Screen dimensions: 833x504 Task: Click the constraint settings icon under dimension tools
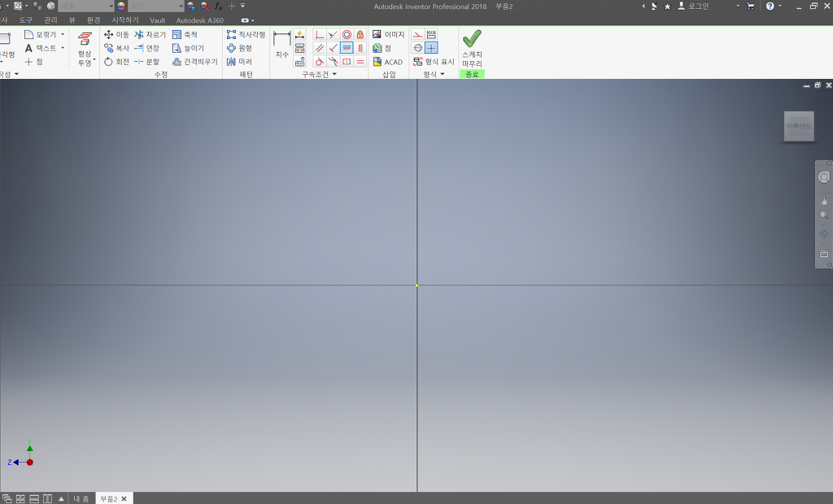coord(299,62)
